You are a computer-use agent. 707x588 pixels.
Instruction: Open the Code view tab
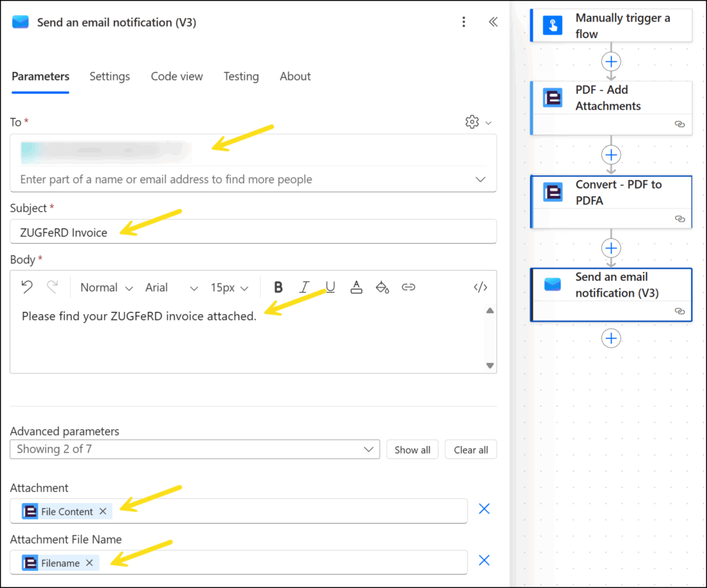tap(177, 77)
